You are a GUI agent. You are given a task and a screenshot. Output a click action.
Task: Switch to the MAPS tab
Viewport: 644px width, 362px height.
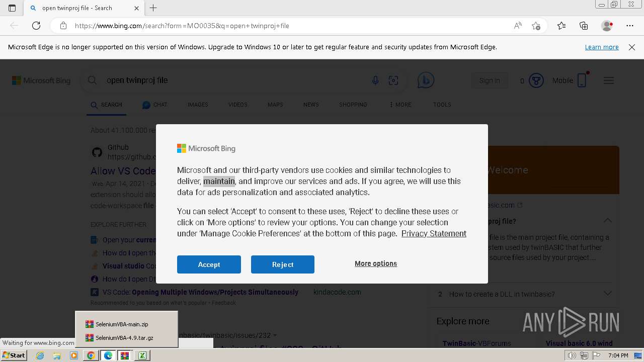(275, 105)
